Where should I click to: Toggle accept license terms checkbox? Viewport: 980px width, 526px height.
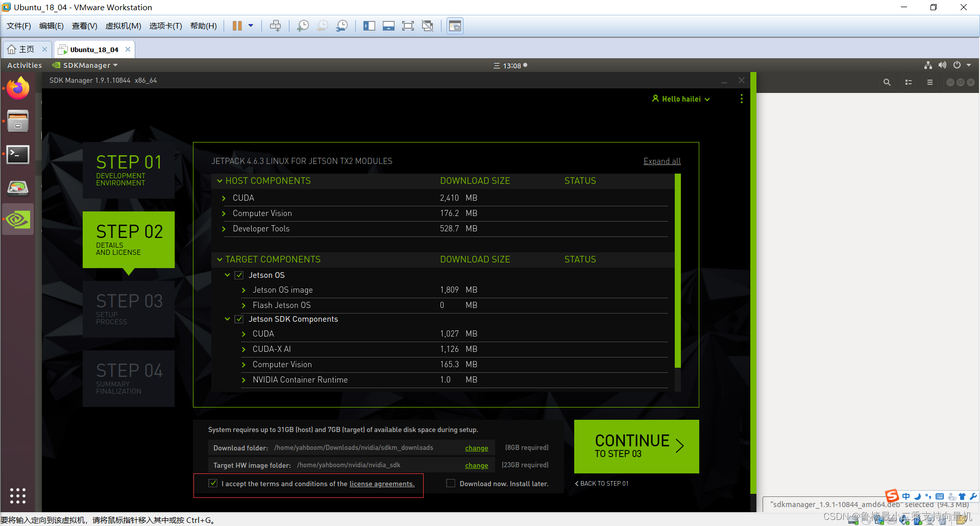(x=213, y=483)
